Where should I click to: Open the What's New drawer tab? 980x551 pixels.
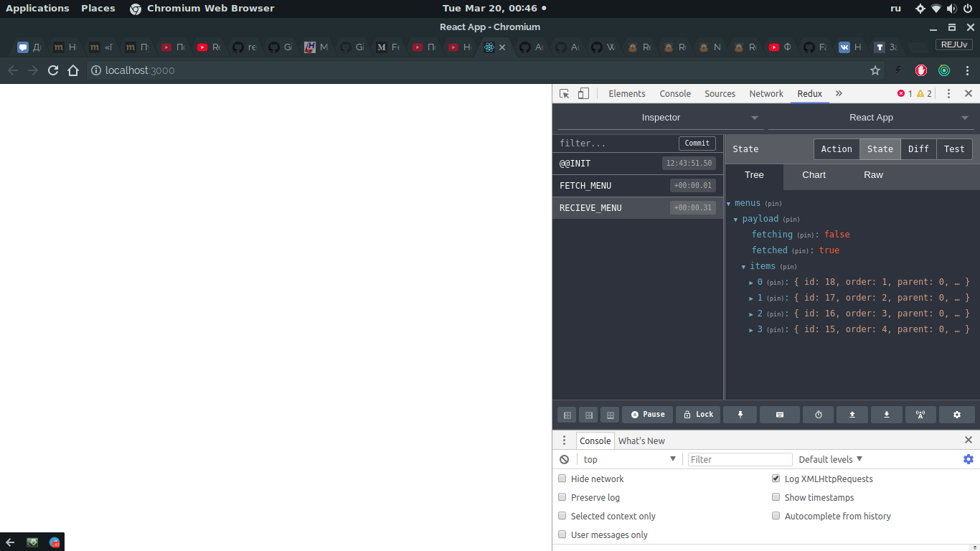pyautogui.click(x=641, y=441)
